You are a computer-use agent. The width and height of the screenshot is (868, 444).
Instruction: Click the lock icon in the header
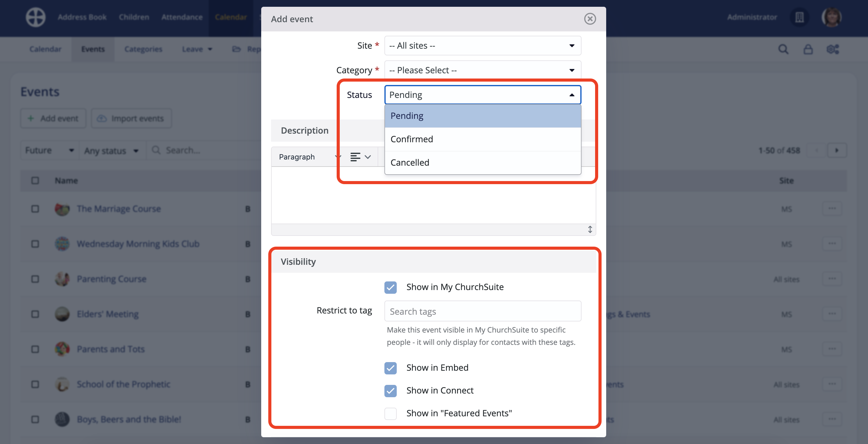[808, 49]
